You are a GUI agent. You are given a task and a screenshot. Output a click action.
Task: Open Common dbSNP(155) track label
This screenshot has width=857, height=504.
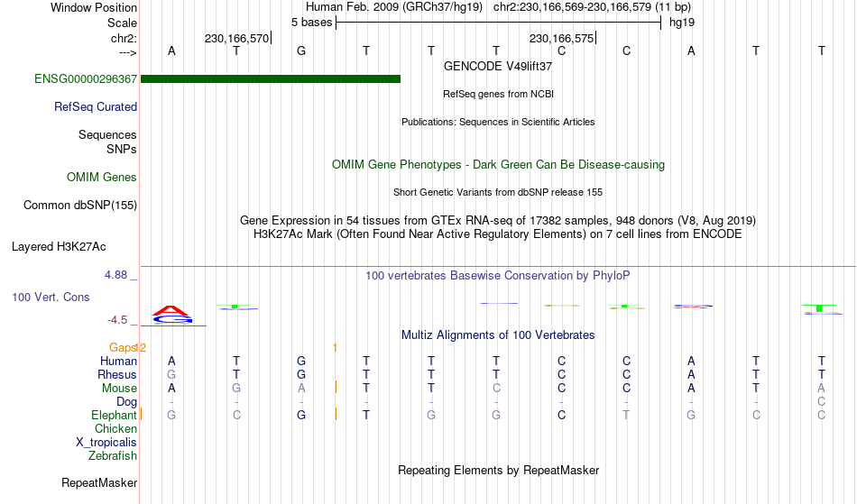[x=80, y=206]
